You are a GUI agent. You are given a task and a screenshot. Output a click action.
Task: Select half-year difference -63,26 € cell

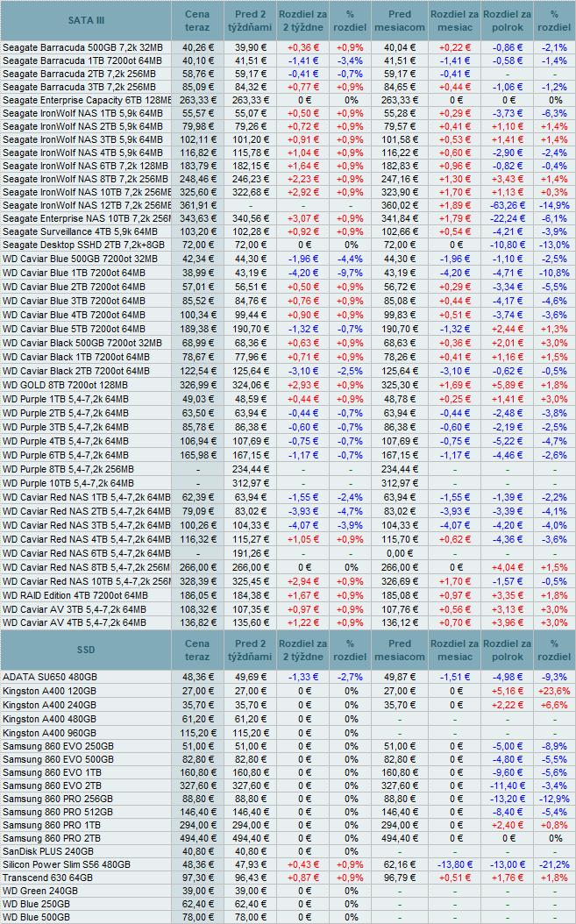click(x=508, y=205)
